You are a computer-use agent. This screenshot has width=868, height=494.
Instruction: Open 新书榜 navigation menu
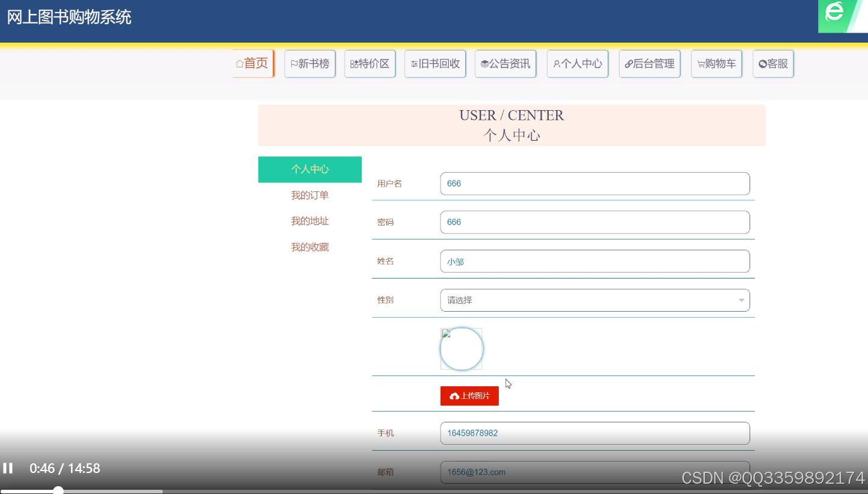click(x=310, y=64)
